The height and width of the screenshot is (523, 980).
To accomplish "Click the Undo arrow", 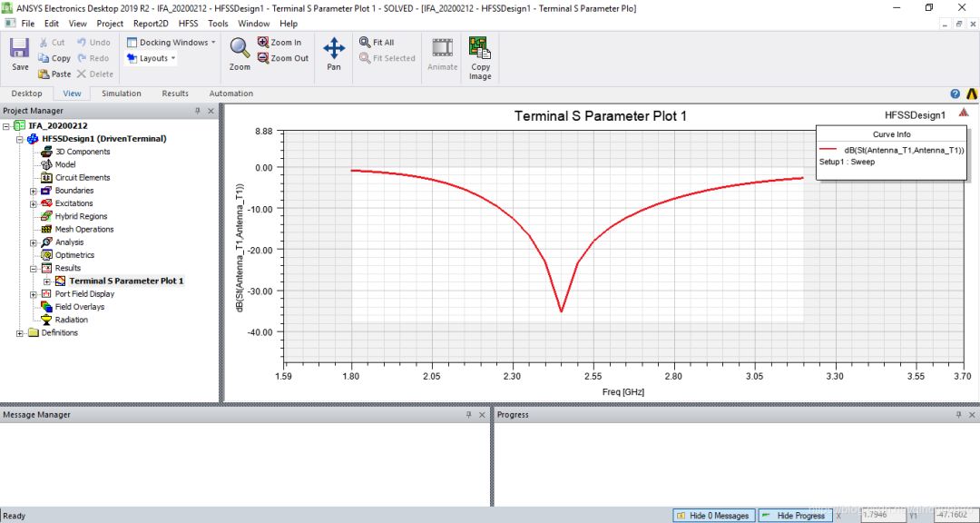I will pyautogui.click(x=82, y=43).
